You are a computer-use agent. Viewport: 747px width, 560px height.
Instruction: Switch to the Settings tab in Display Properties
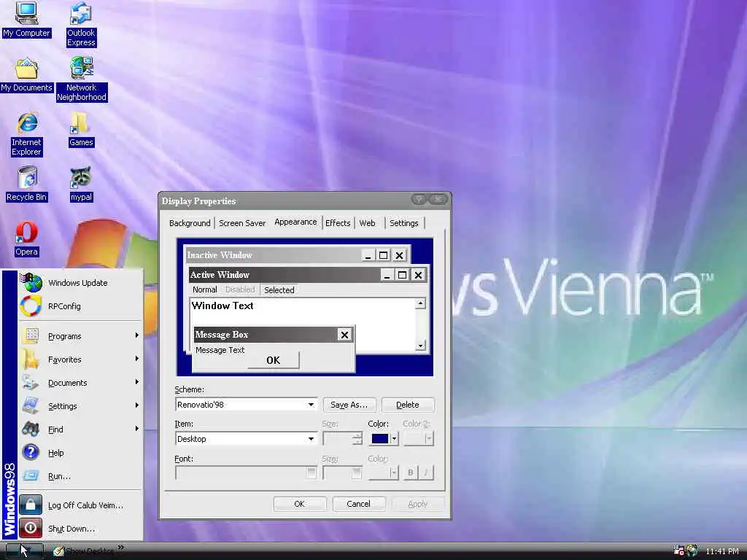click(404, 223)
